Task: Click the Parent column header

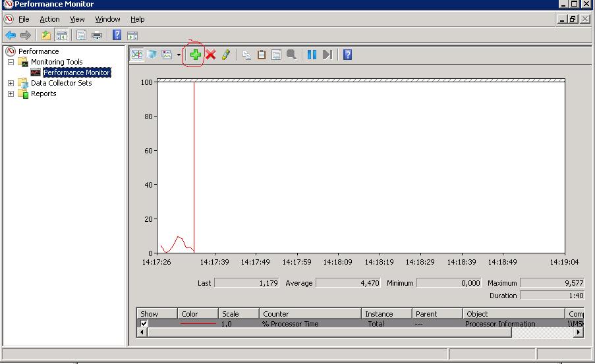Action: [x=437, y=313]
